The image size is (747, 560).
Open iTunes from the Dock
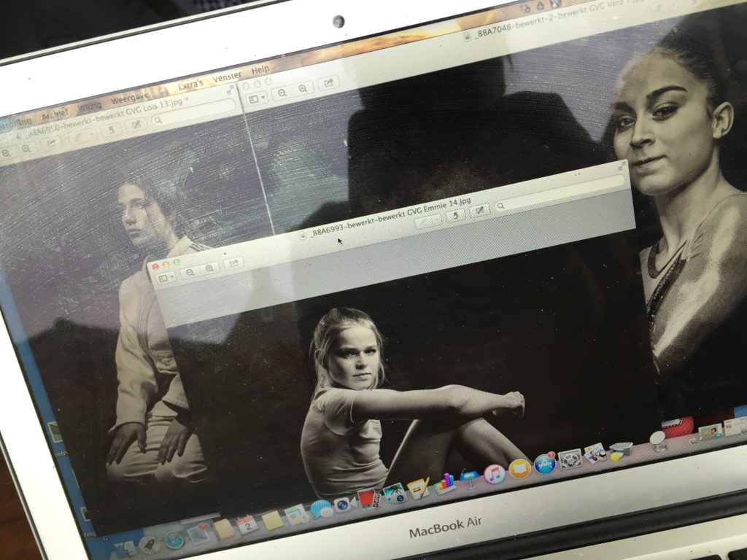[x=495, y=474]
